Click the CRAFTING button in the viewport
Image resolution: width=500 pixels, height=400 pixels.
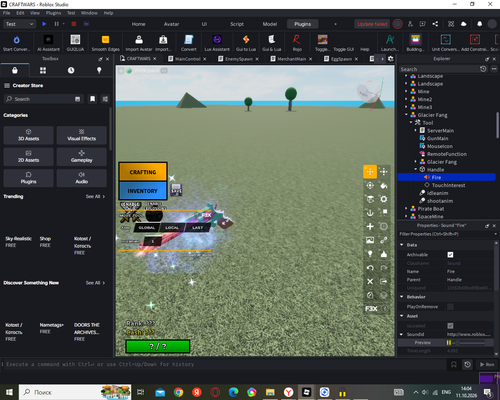coord(143,172)
